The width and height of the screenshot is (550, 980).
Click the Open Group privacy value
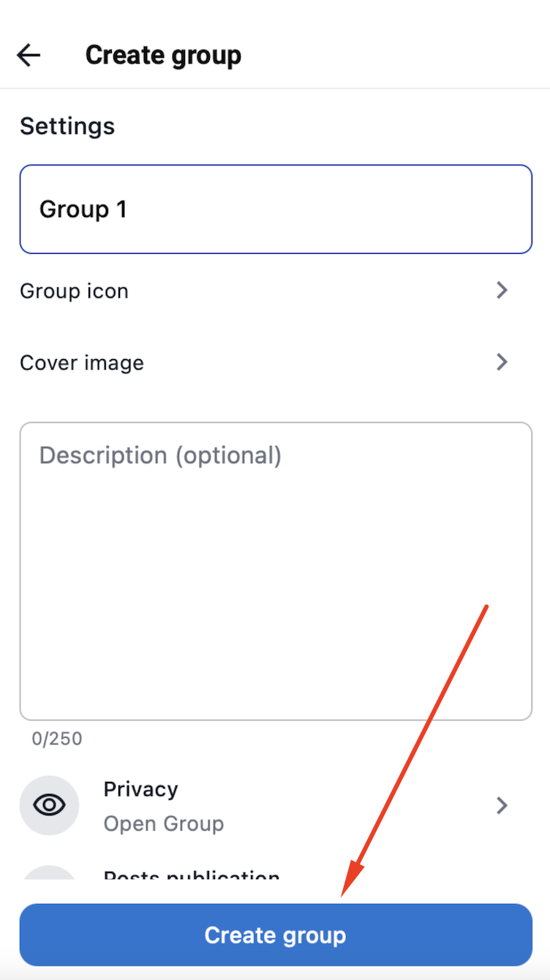point(164,823)
